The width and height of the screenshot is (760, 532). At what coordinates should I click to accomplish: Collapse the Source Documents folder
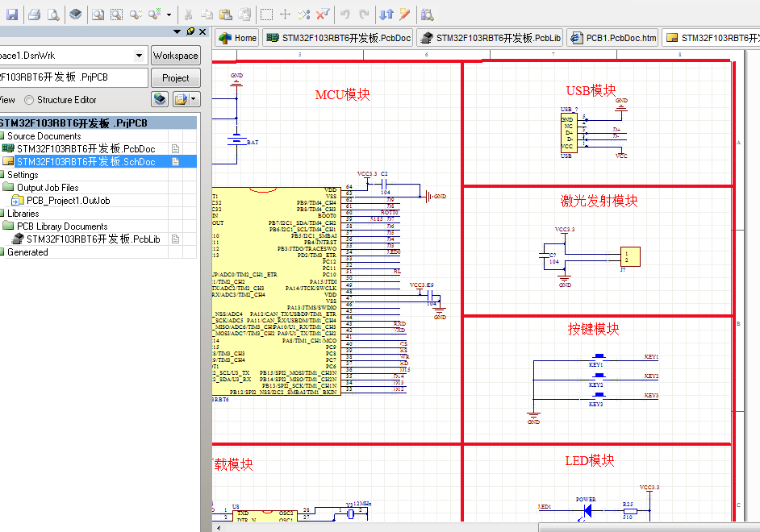[x=2, y=136]
